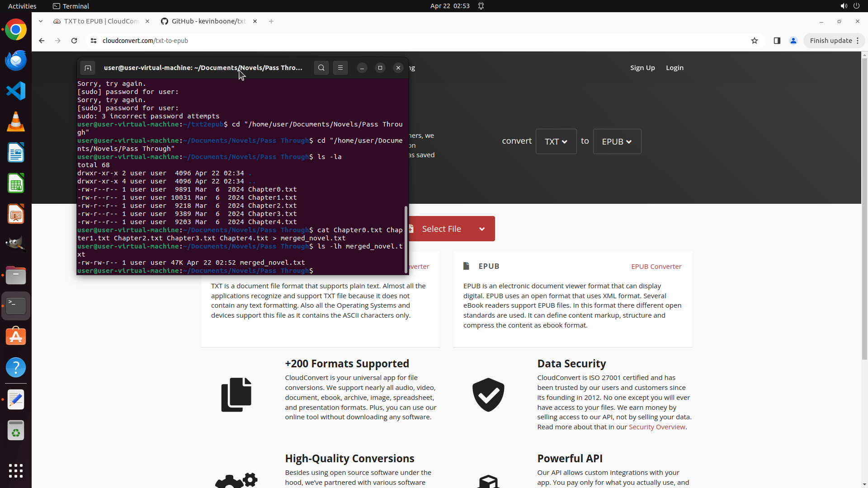Open the TXT source format dropdown
868x488 pixels.
click(556, 141)
